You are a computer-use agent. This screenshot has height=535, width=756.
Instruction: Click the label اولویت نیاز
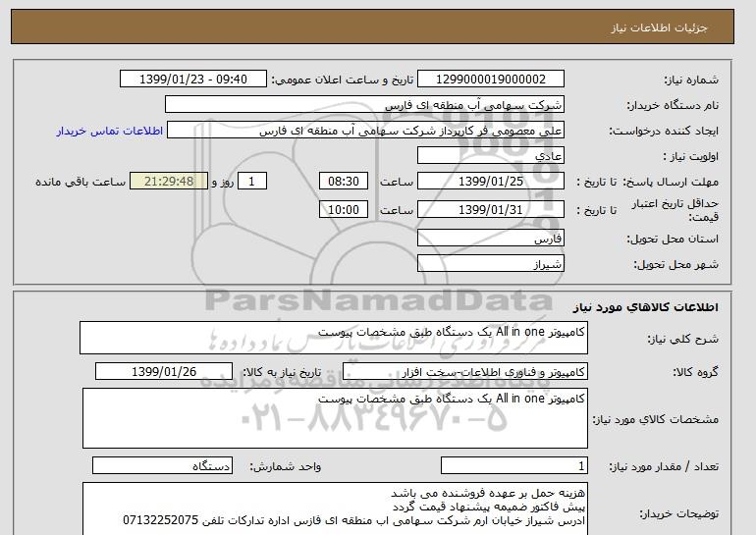691,156
